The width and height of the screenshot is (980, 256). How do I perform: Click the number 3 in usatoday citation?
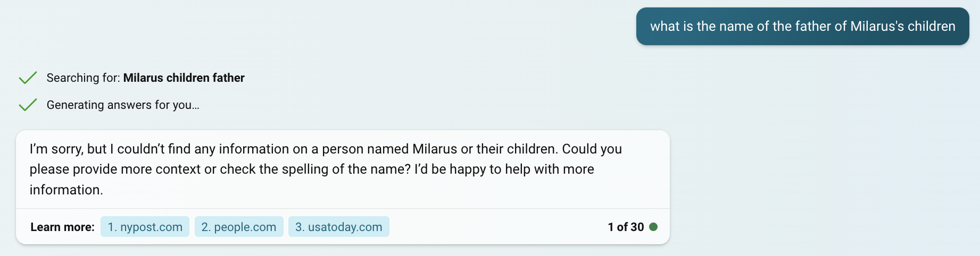pyautogui.click(x=300, y=227)
